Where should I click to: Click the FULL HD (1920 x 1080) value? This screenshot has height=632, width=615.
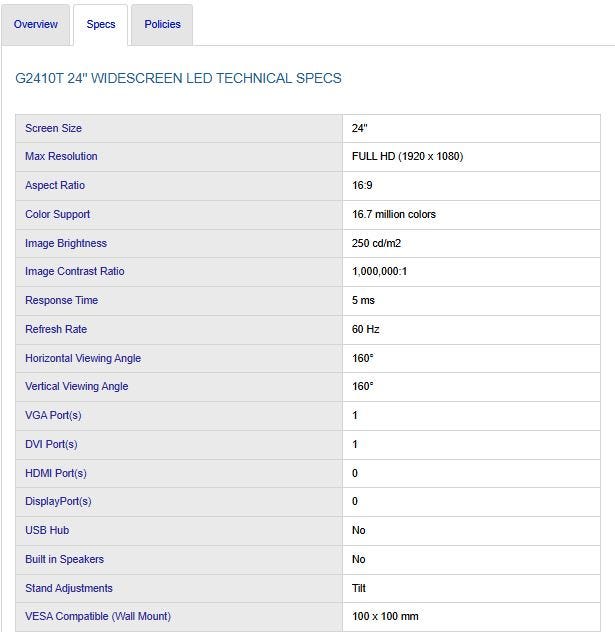pyautogui.click(x=407, y=157)
